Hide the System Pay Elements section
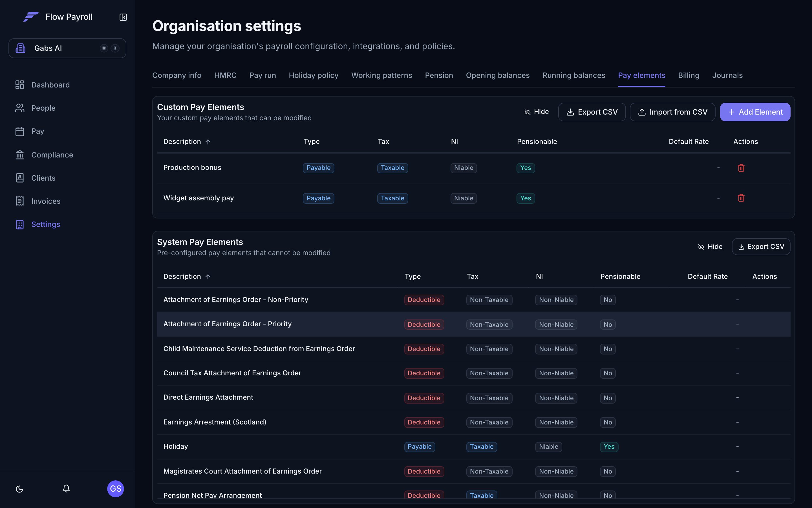 coord(710,247)
